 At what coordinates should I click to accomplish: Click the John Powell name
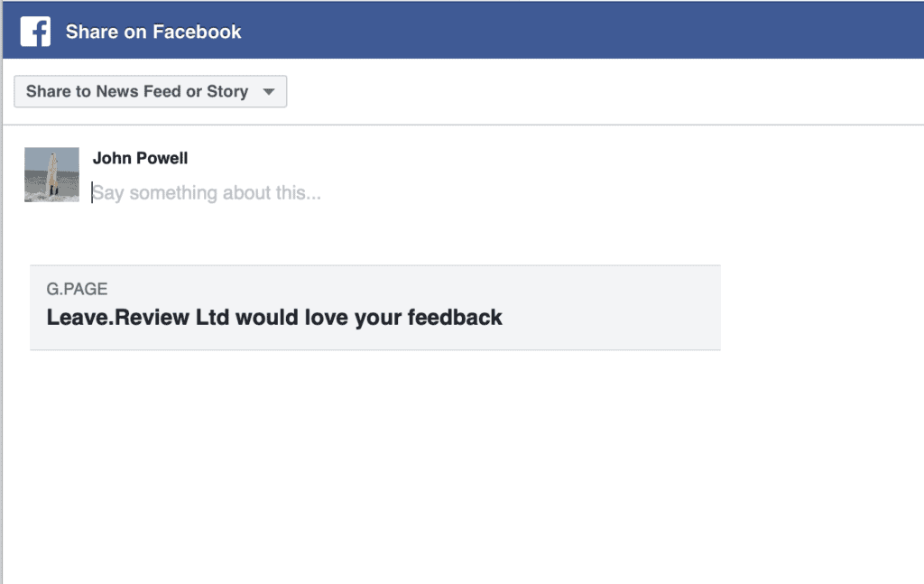tap(140, 158)
